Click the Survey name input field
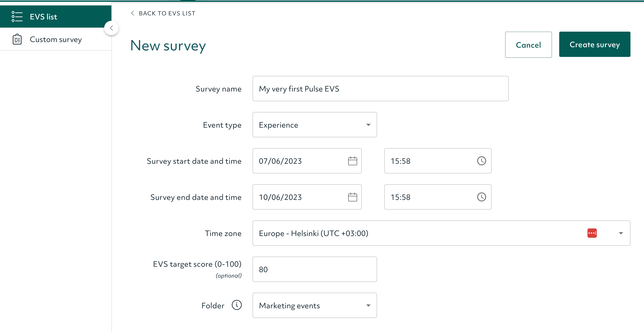This screenshot has height=332, width=644. (380, 88)
